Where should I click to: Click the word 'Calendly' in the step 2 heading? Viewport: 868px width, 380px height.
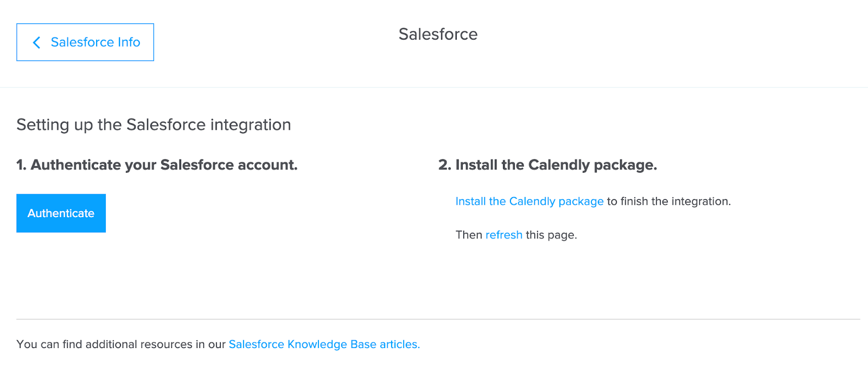pyautogui.click(x=559, y=165)
